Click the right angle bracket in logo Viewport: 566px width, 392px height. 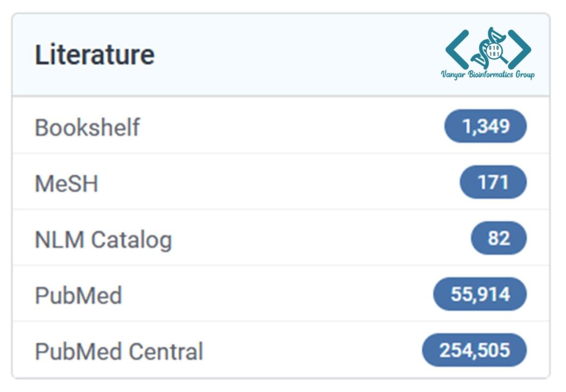[520, 49]
